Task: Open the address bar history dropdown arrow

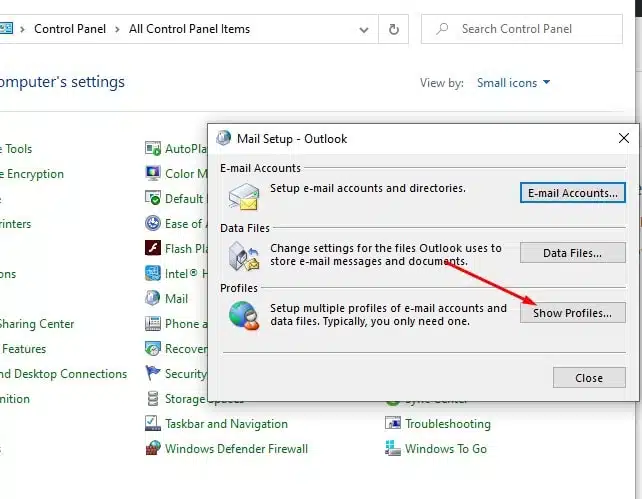Action: [364, 29]
